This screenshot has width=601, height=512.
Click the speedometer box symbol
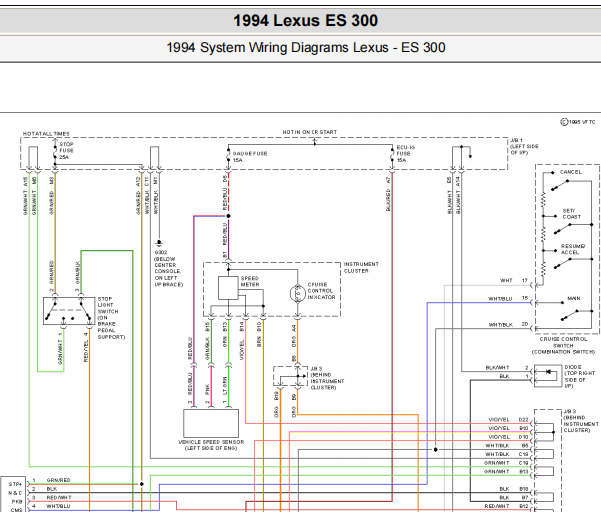228,288
